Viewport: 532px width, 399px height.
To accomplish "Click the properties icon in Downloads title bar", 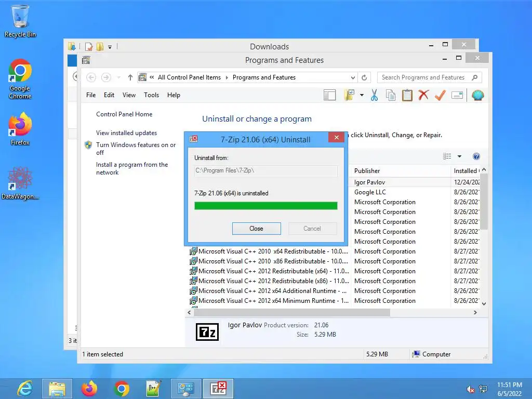I will pyautogui.click(x=89, y=46).
